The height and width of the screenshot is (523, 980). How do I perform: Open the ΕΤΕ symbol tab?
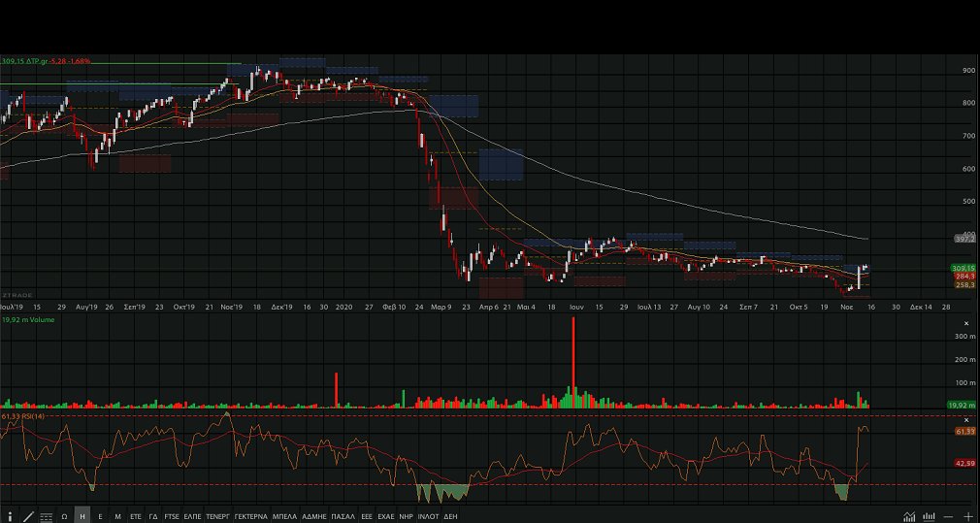(x=136, y=516)
